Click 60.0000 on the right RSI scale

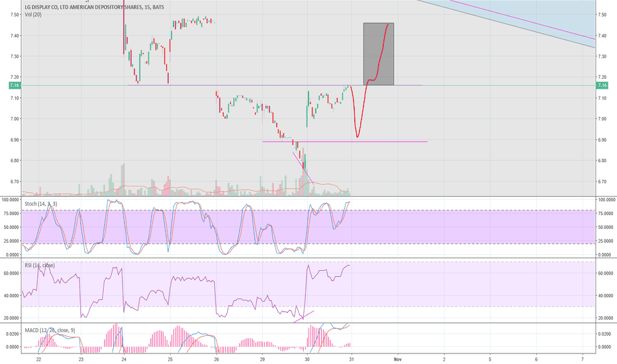[606, 273]
